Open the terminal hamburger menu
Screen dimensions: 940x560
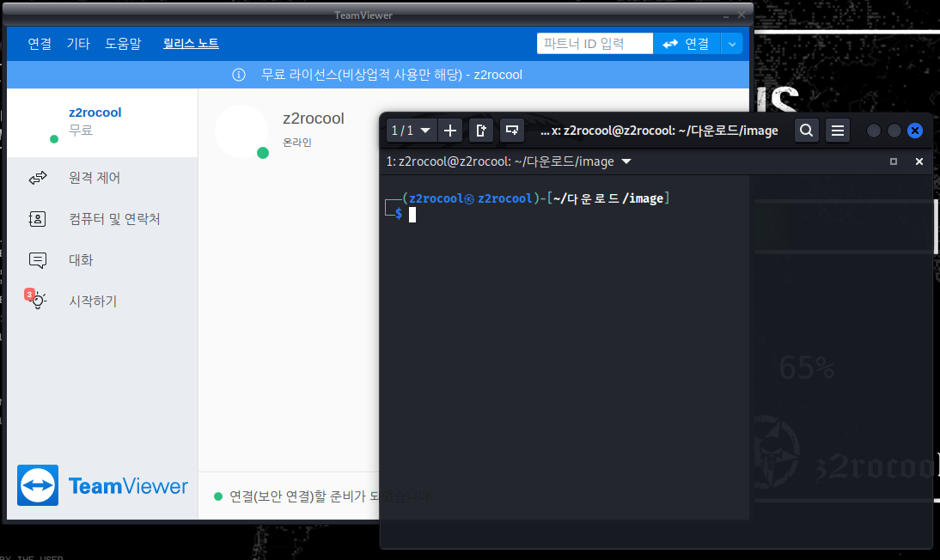[838, 131]
